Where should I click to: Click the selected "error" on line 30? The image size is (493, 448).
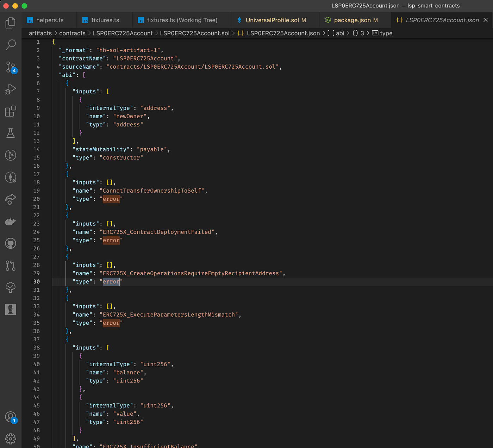[111, 281]
